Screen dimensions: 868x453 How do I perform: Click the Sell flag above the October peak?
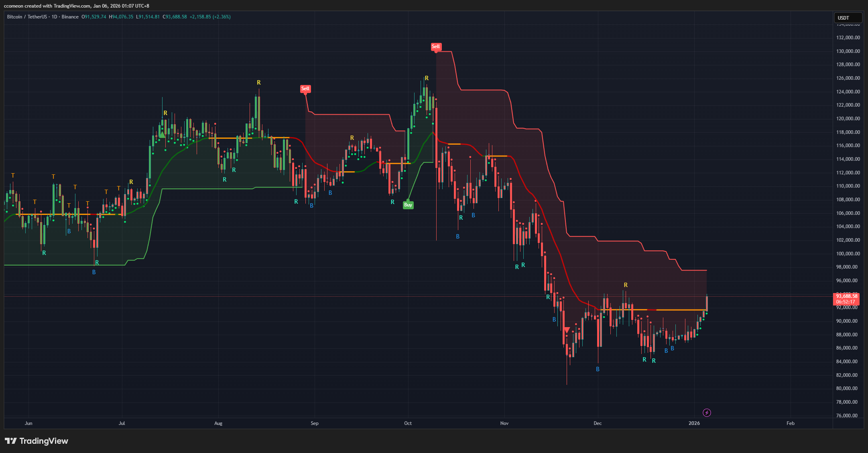(436, 47)
